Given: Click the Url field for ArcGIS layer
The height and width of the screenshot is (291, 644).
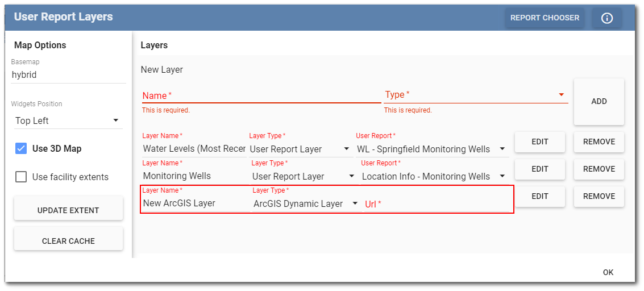Looking at the screenshot, I should click(x=435, y=203).
